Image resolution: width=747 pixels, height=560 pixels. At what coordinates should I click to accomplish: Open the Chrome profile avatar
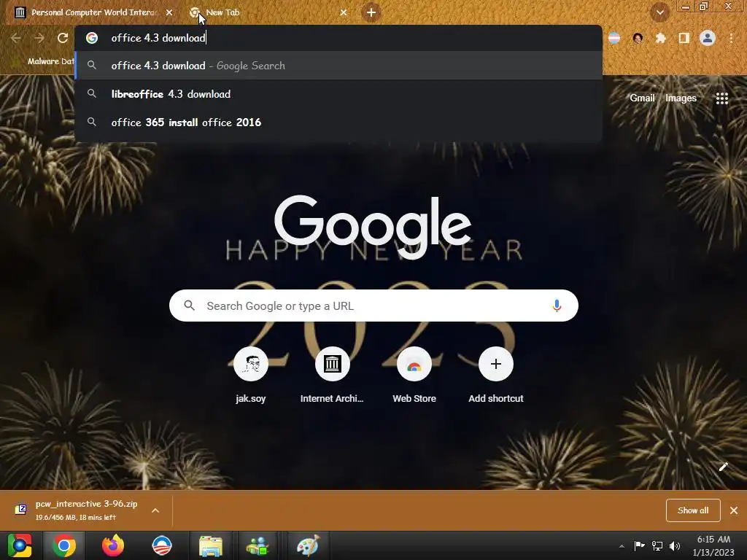point(708,38)
